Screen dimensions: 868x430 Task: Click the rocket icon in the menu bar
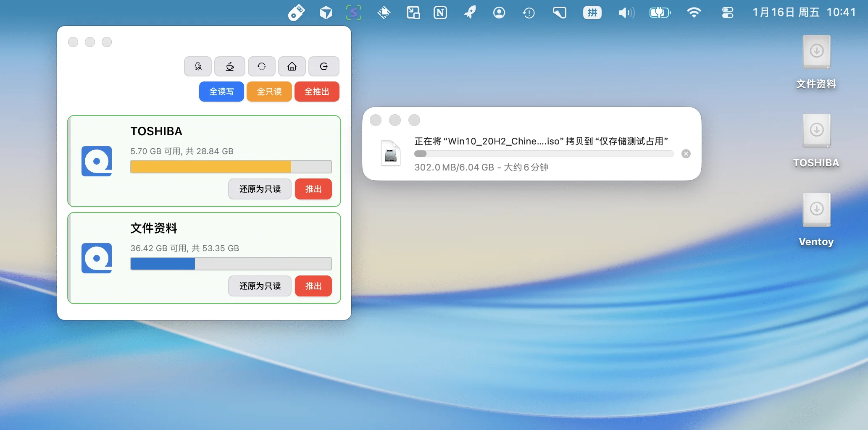[469, 12]
